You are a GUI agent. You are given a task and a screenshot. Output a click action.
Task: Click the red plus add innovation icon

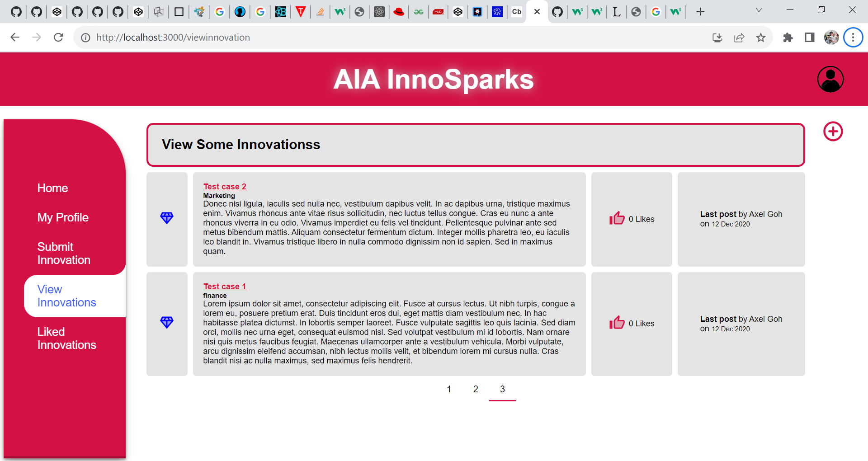pyautogui.click(x=833, y=132)
